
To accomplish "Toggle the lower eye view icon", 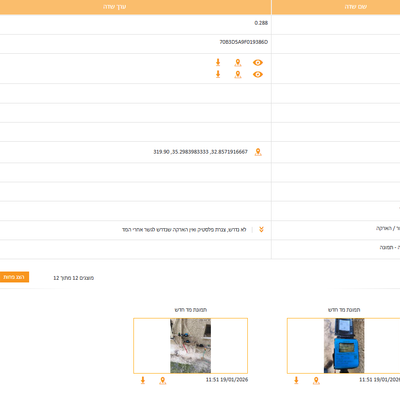I will [258, 74].
